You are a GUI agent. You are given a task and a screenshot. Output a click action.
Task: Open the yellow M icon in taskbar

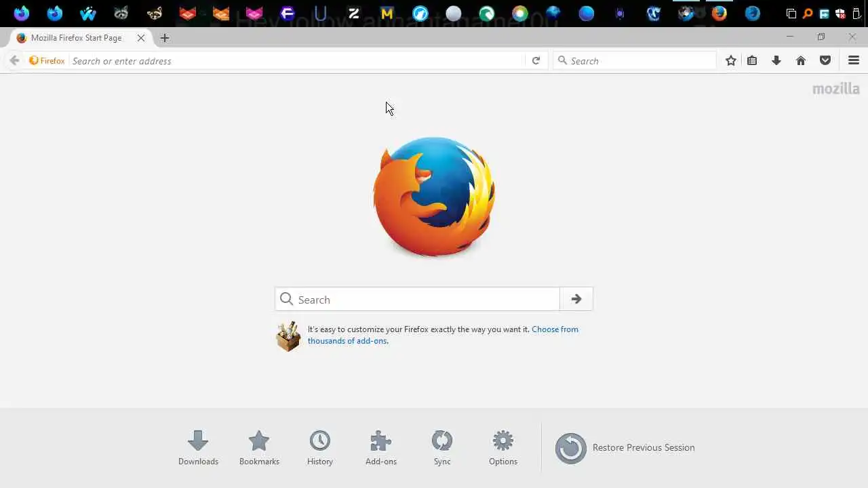click(x=387, y=13)
